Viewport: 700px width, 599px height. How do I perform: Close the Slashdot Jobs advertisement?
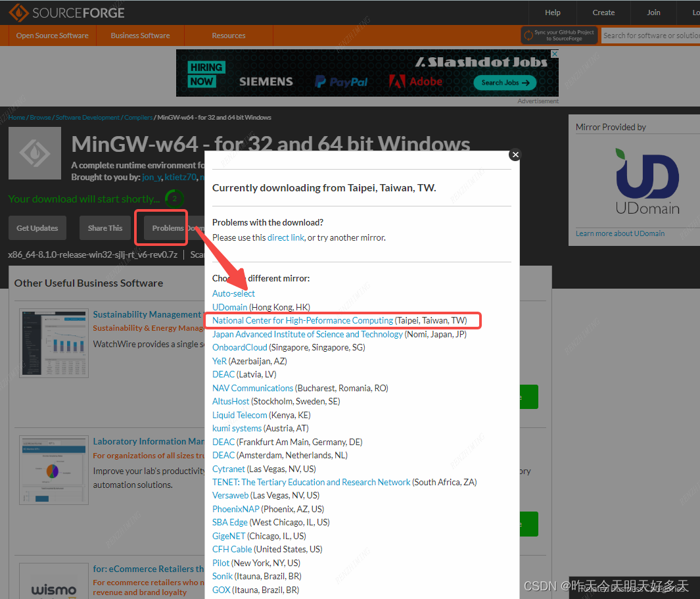tap(555, 54)
